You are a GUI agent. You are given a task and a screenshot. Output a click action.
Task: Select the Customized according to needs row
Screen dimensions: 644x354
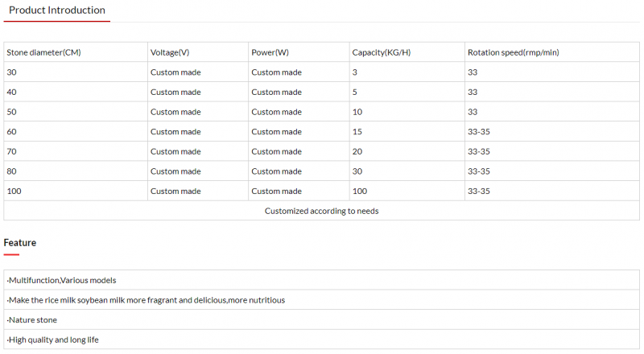click(321, 211)
